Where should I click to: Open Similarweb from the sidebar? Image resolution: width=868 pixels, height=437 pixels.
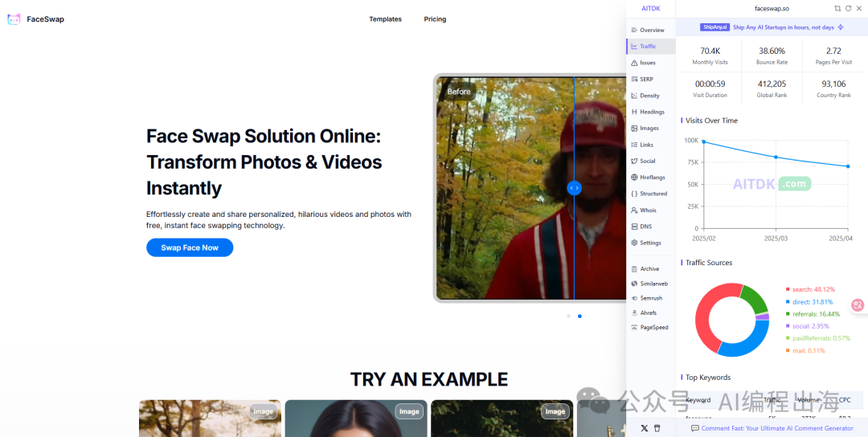pos(653,284)
